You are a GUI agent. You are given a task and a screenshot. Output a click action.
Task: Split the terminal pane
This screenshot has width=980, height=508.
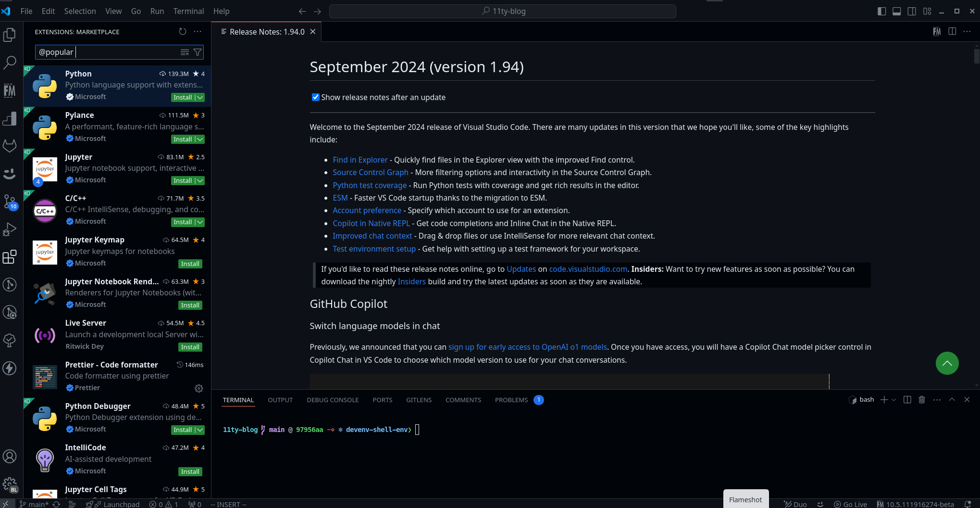907,400
